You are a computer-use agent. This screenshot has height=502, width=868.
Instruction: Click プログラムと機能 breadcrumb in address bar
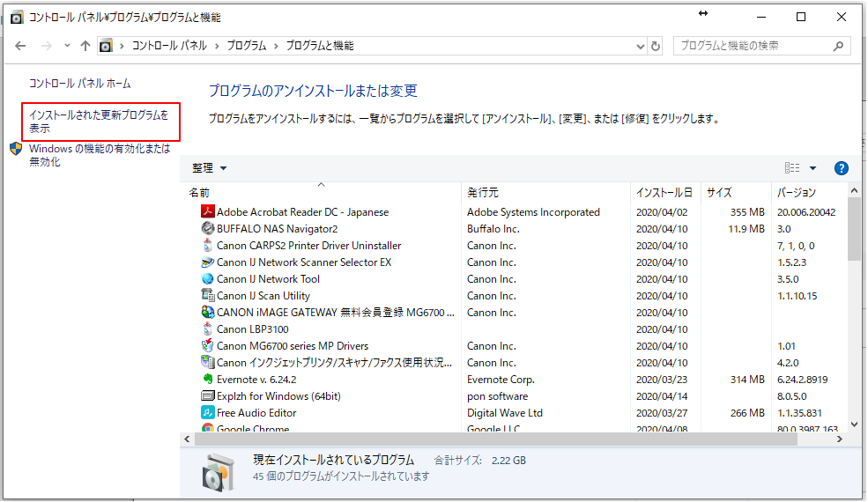[319, 46]
